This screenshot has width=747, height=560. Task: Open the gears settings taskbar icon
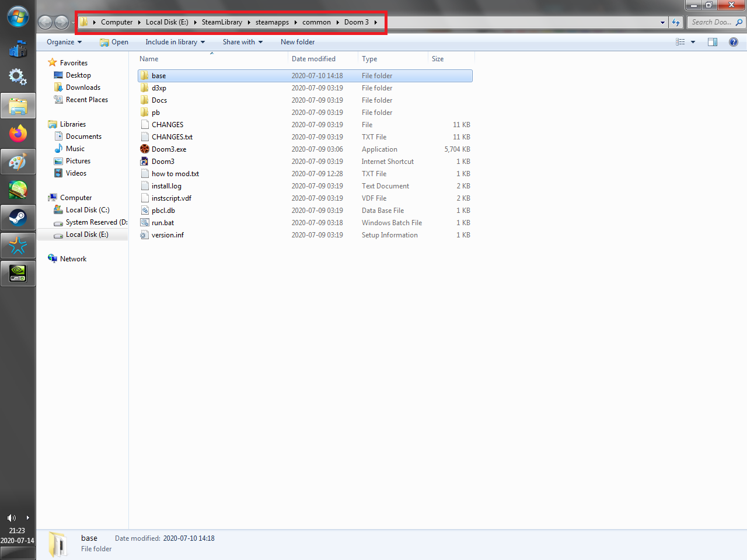click(x=18, y=76)
